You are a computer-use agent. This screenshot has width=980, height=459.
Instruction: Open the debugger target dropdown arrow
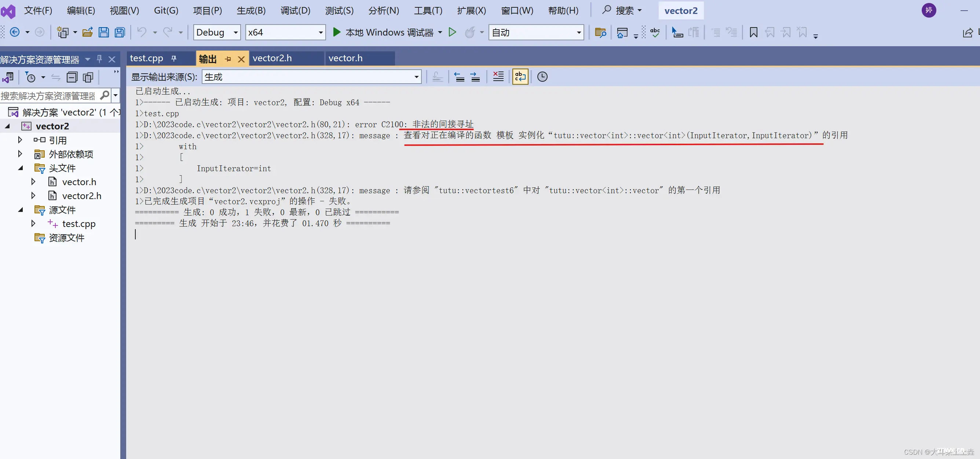click(x=440, y=32)
